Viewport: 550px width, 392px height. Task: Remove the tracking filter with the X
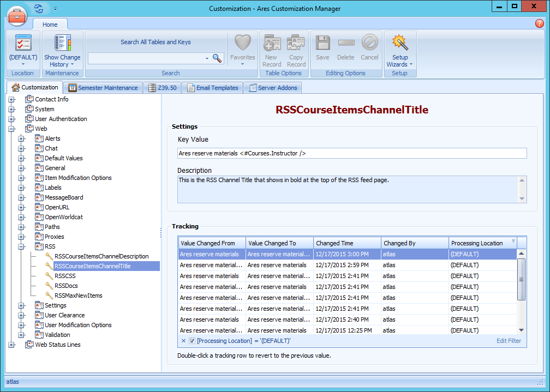tap(183, 341)
